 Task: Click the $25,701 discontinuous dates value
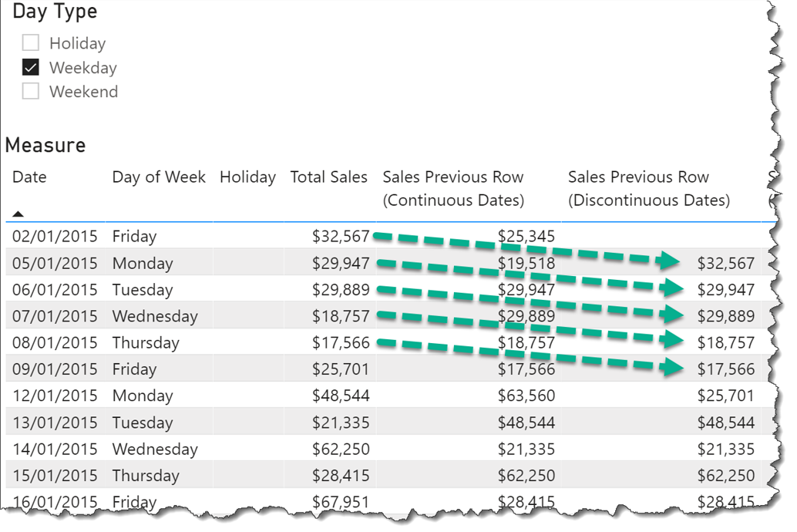(x=725, y=396)
